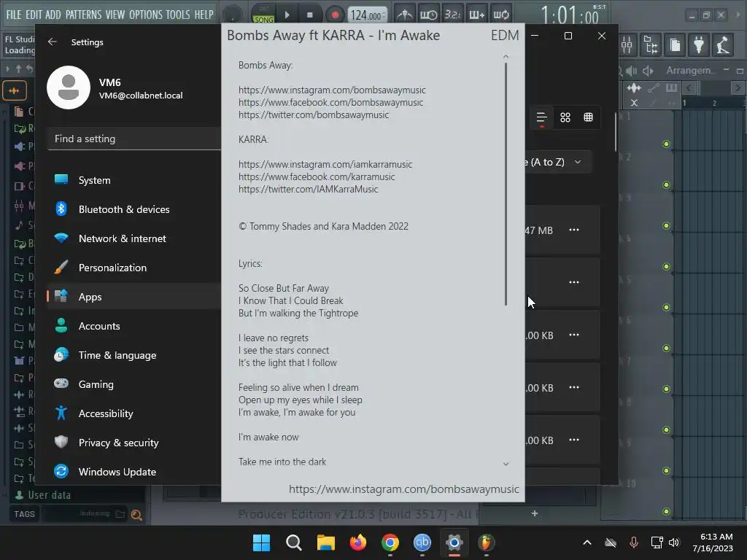Select Apps in Settings sidebar

tap(133, 297)
